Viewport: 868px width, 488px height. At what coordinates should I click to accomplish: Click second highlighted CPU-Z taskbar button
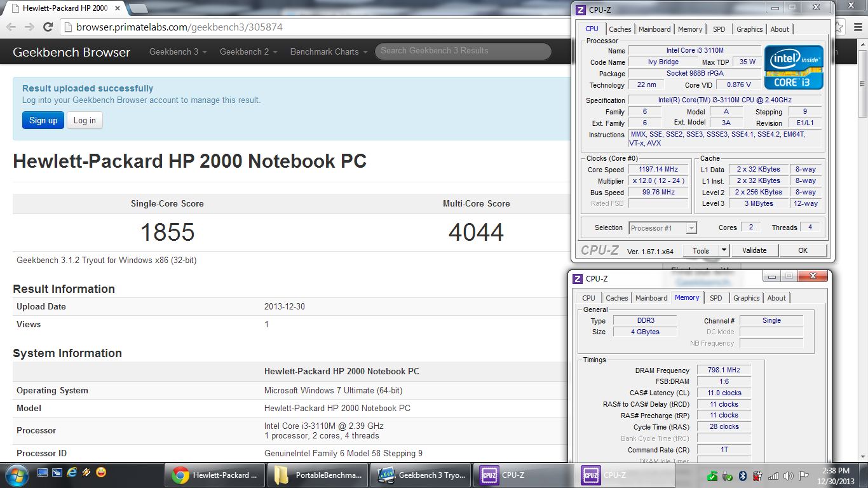[627, 475]
